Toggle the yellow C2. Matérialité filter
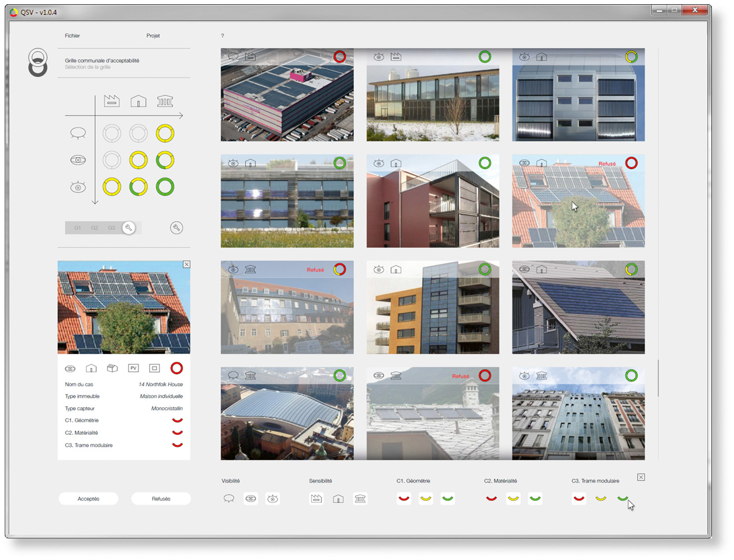The width and height of the screenshot is (734, 560). 513,498
